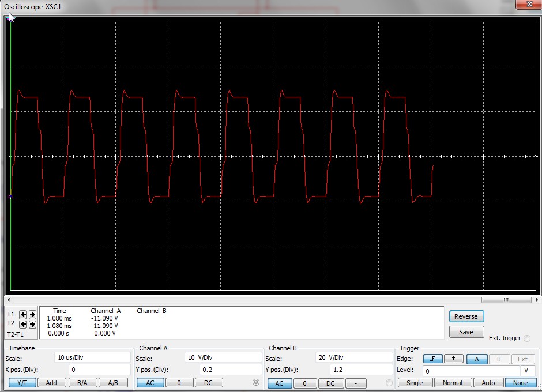Click the Channel A Y pos field
The width and height of the screenshot is (542, 392).
point(231,370)
